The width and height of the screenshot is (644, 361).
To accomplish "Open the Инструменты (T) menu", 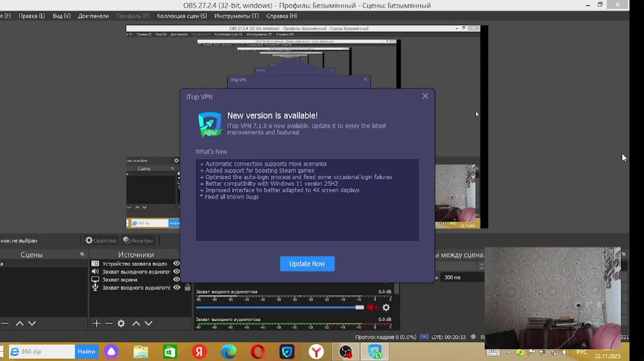I will (x=236, y=16).
